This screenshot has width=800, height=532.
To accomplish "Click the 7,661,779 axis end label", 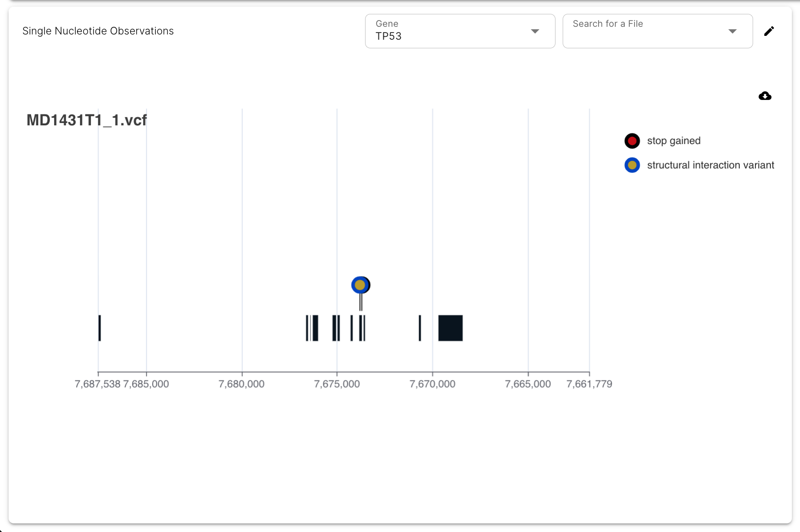I will [589, 384].
